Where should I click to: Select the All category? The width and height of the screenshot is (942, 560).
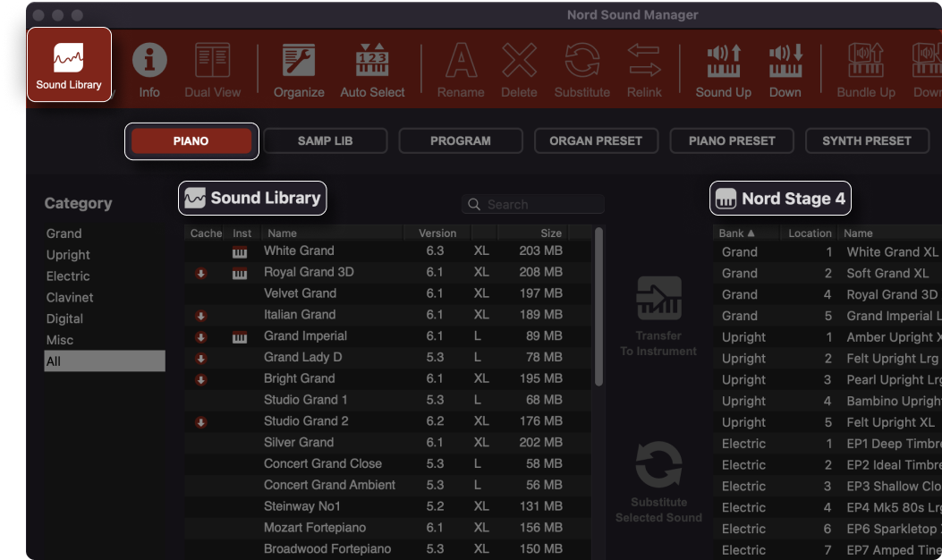105,361
